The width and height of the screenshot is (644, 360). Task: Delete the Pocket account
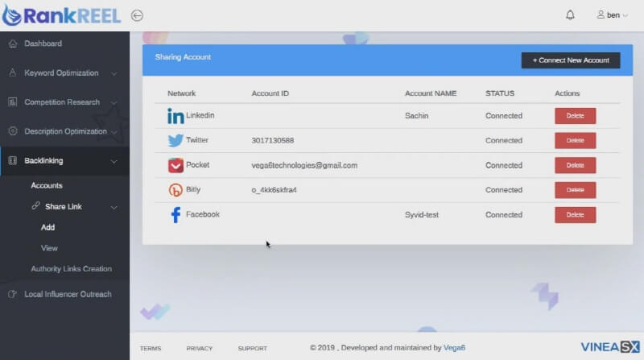click(x=575, y=165)
